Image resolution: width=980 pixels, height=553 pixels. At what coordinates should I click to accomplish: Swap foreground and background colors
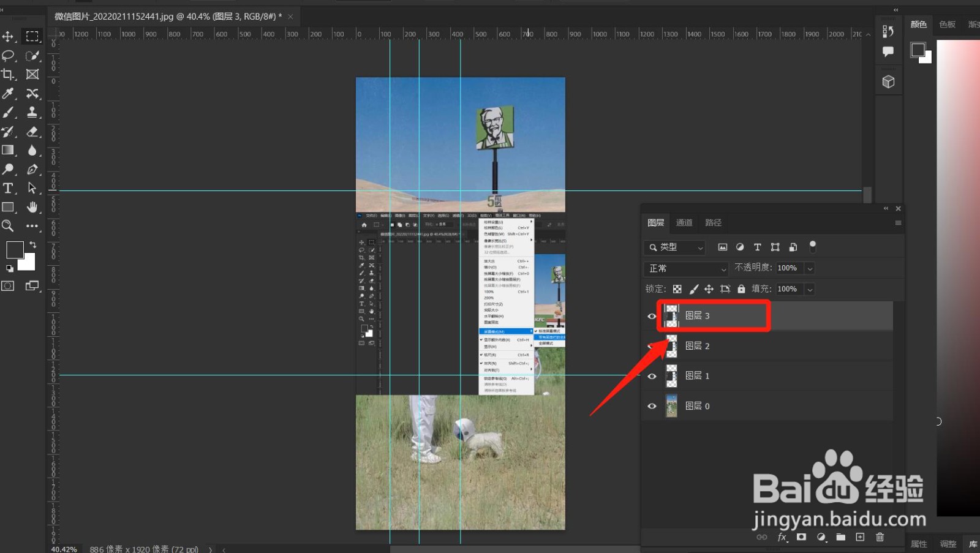(x=32, y=245)
